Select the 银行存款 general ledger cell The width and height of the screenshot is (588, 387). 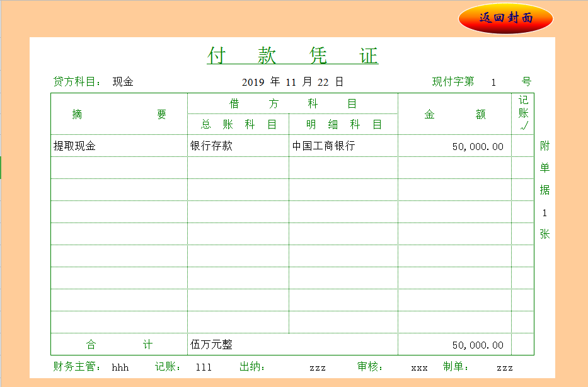(212, 146)
